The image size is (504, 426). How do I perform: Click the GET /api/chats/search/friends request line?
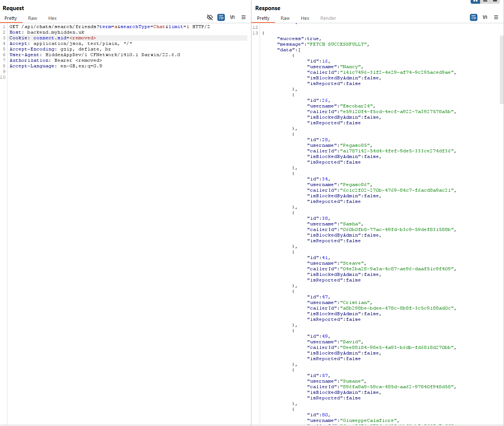point(109,27)
